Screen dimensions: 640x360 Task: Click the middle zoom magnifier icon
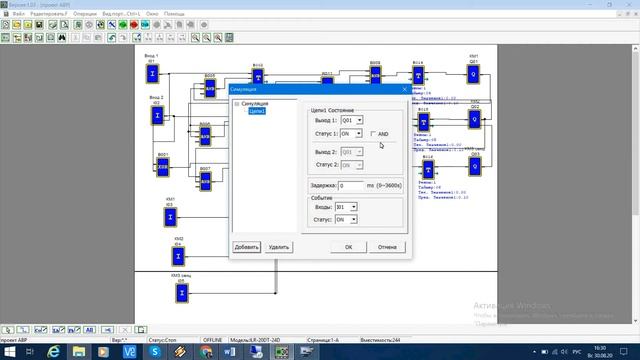point(207,38)
